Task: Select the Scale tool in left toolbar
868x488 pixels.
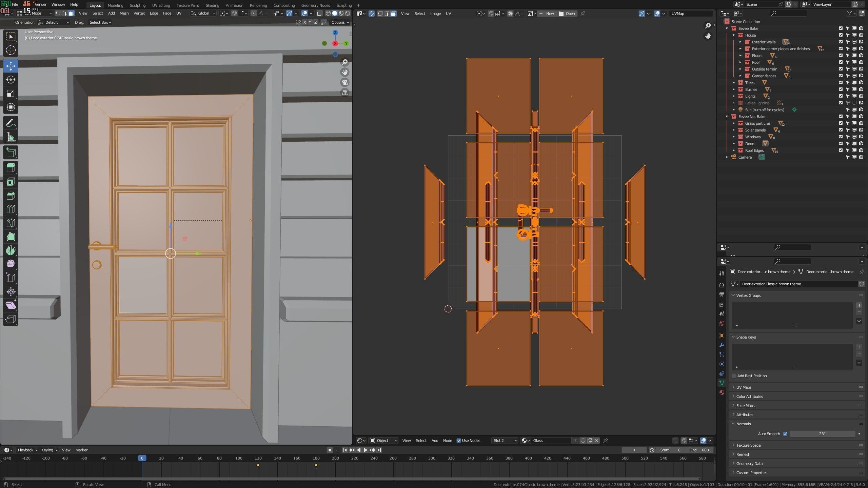Action: [11, 94]
